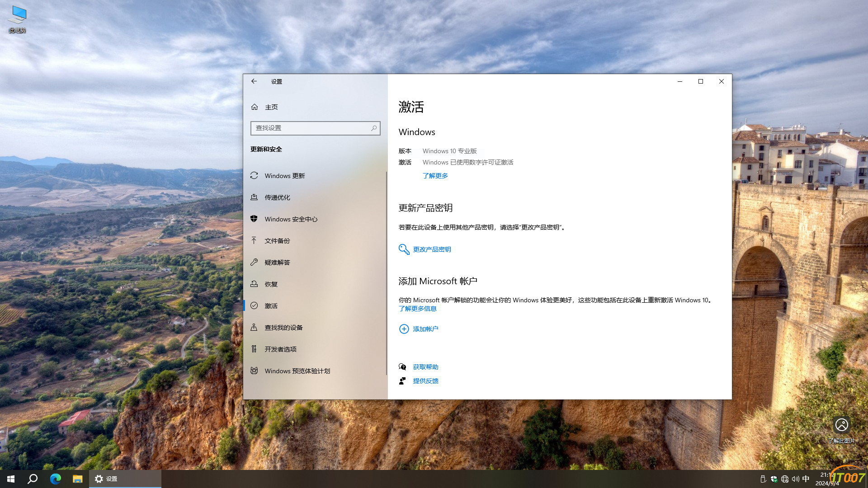This screenshot has width=868, height=488.
Task: Open the 文件备份 settings page
Action: pos(315,241)
